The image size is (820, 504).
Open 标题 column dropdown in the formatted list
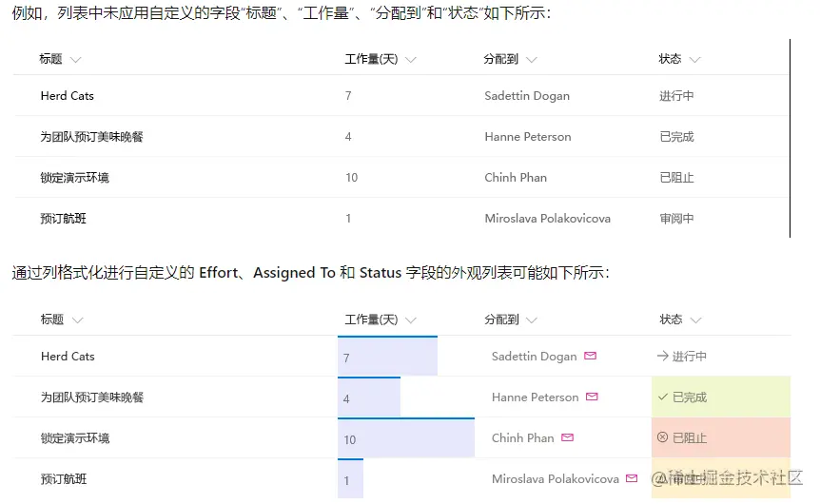[x=77, y=320]
